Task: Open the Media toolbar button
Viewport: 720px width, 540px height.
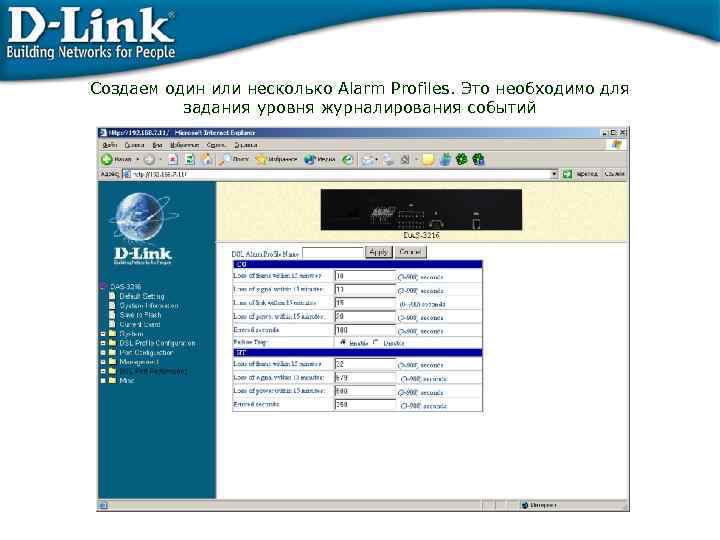Action: pos(320,159)
